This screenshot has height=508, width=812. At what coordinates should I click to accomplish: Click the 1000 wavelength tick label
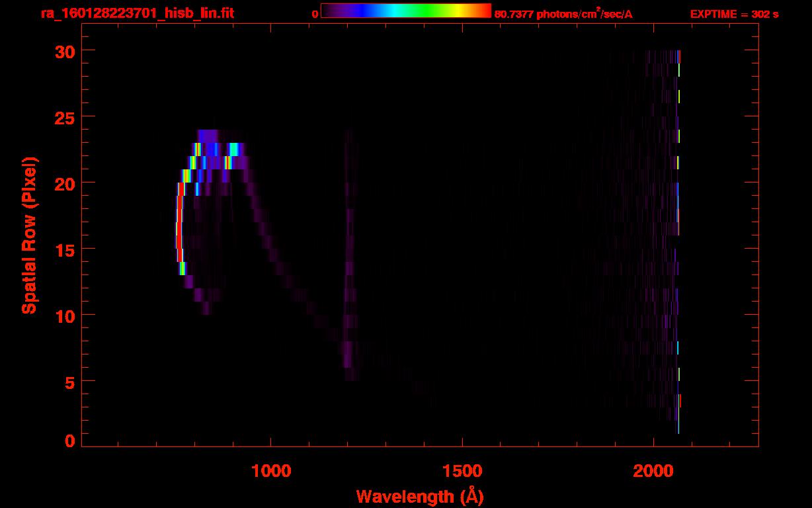coord(270,471)
